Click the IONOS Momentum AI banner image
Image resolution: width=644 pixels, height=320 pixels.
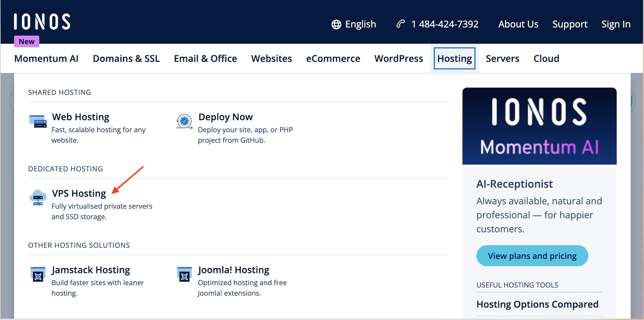click(539, 126)
